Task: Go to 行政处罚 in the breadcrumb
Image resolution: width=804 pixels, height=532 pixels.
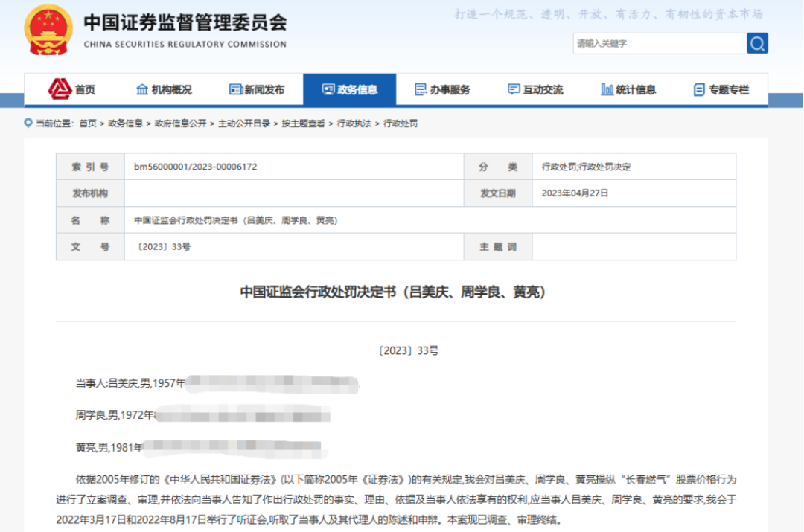Action: tap(401, 124)
